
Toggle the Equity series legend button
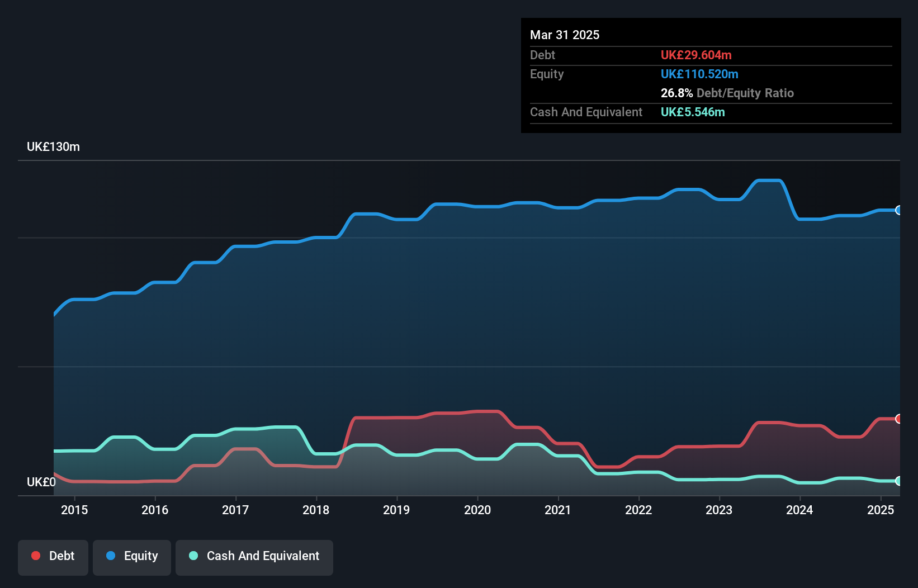coord(132,557)
